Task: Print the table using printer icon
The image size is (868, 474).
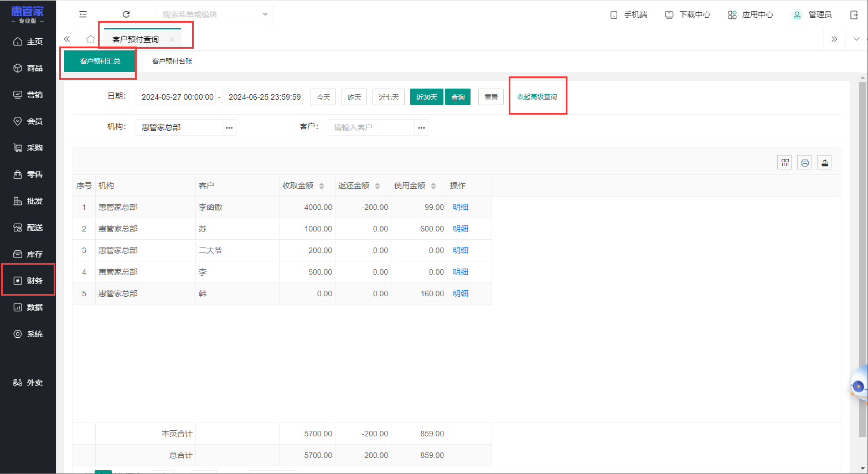Action: point(804,162)
